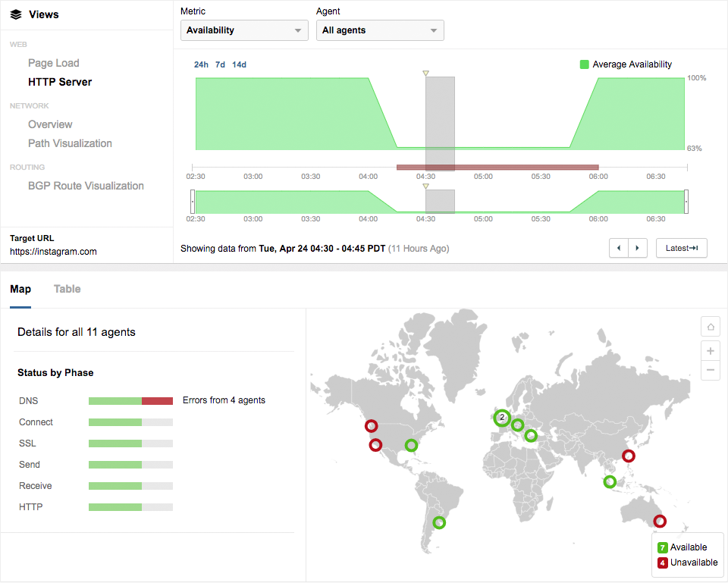Click the map home reset icon
Image resolution: width=728 pixels, height=583 pixels.
711,327
